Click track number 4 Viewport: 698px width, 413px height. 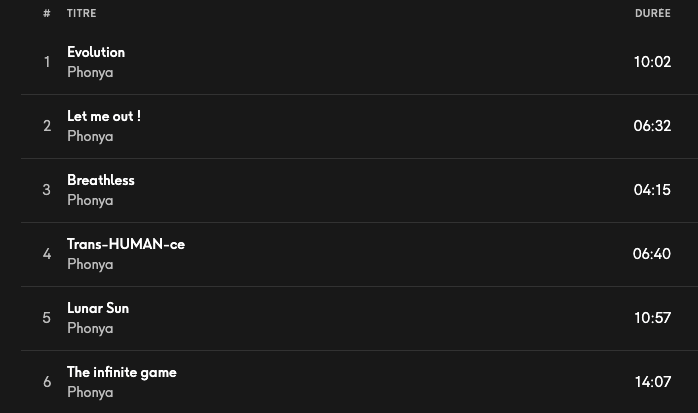47,254
